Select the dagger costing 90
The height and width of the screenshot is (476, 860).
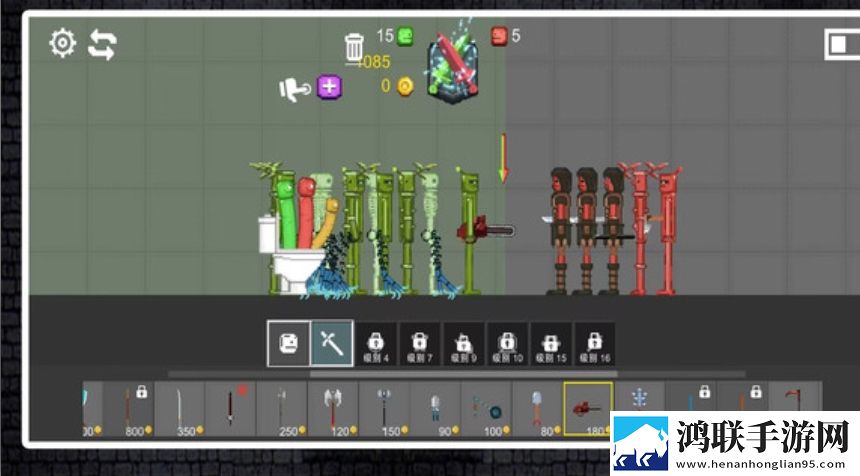(434, 409)
